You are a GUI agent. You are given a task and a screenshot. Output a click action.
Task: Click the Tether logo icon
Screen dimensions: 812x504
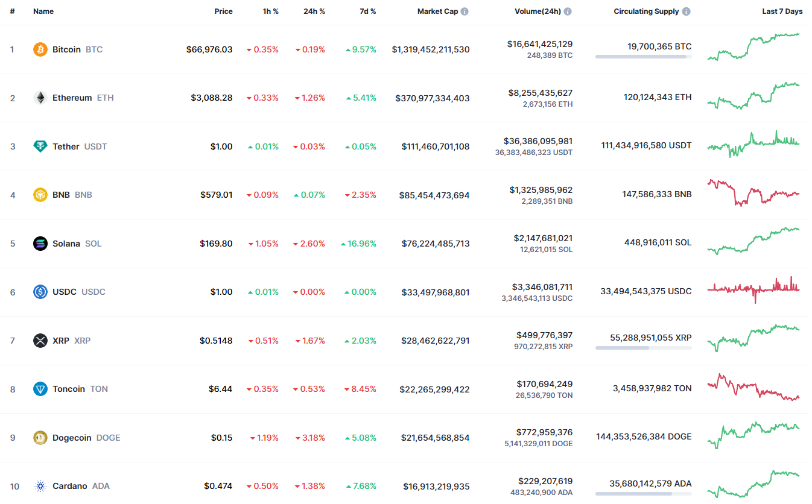[x=40, y=146]
